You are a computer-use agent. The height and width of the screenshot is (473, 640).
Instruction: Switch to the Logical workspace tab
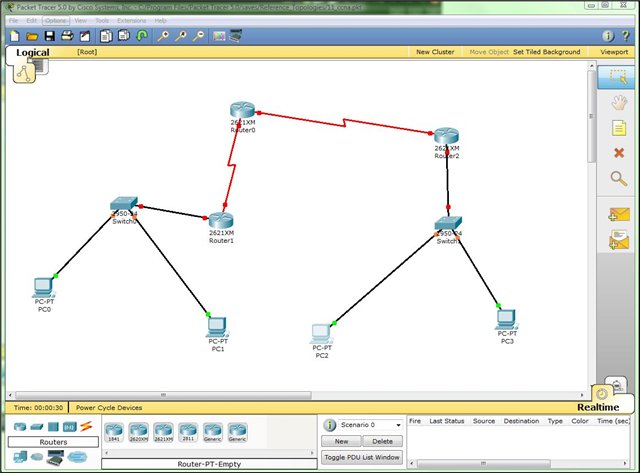[x=32, y=53]
